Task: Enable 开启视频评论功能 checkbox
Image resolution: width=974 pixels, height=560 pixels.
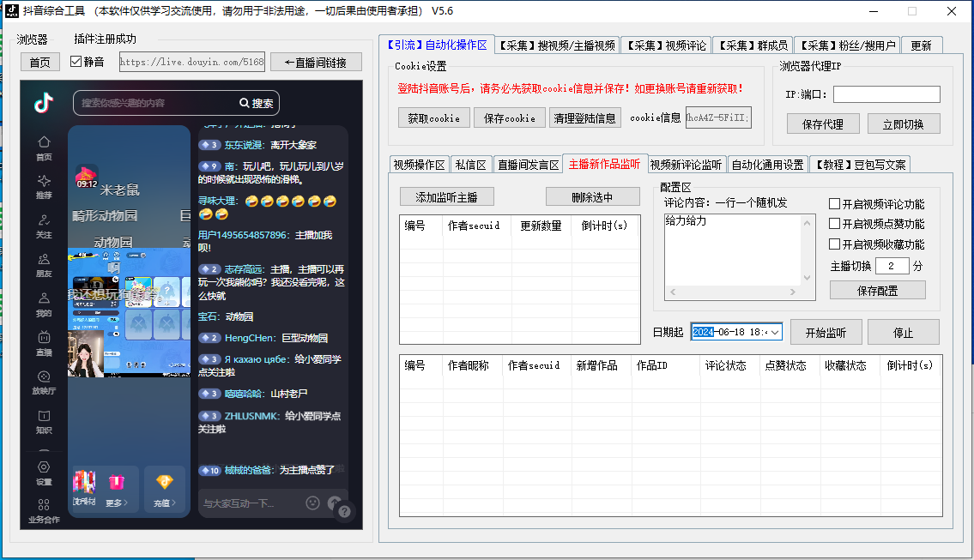Action: click(x=835, y=203)
